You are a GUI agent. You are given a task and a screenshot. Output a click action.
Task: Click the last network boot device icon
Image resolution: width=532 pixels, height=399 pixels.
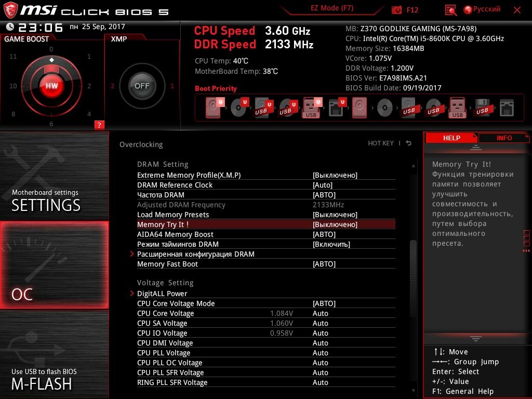[x=507, y=108]
